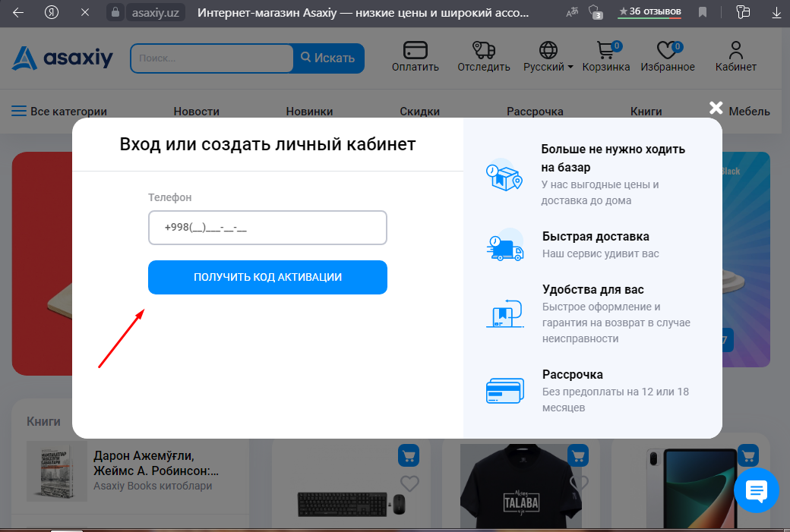The width and height of the screenshot is (790, 532).
Task: Add keyboard product to favorites
Action: coord(409,483)
